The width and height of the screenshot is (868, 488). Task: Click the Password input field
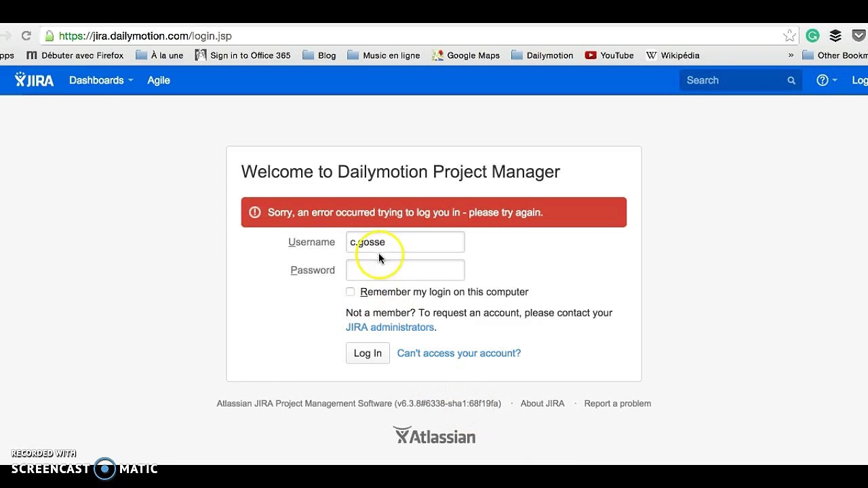pos(405,270)
